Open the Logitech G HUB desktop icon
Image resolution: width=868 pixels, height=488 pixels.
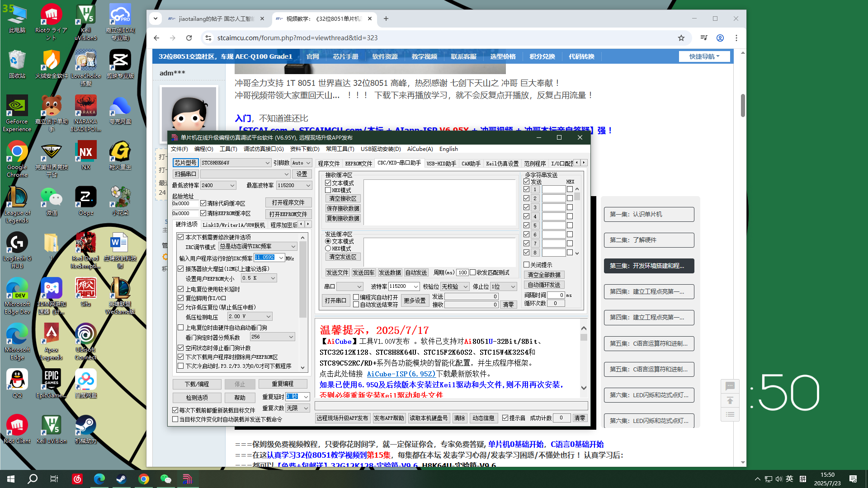click(x=17, y=250)
